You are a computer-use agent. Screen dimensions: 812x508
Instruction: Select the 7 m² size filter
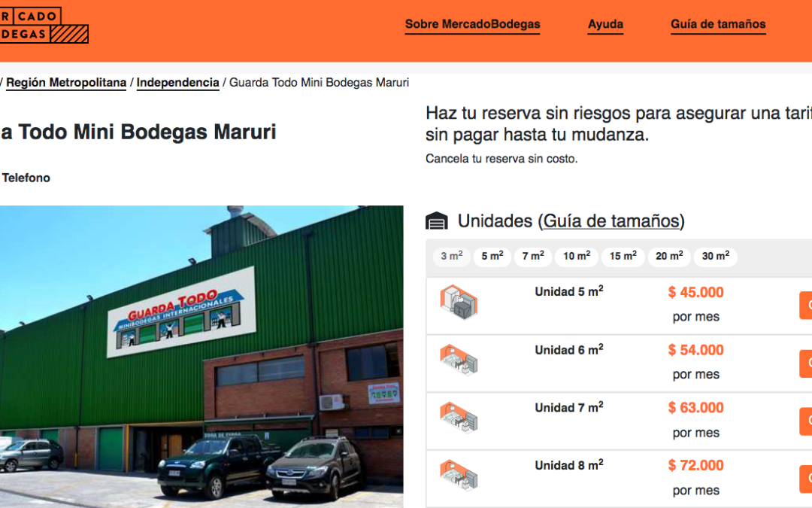click(533, 256)
